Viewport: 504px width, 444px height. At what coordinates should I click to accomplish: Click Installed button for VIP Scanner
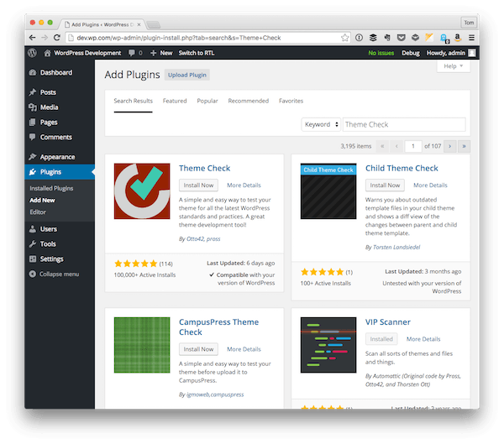381,339
